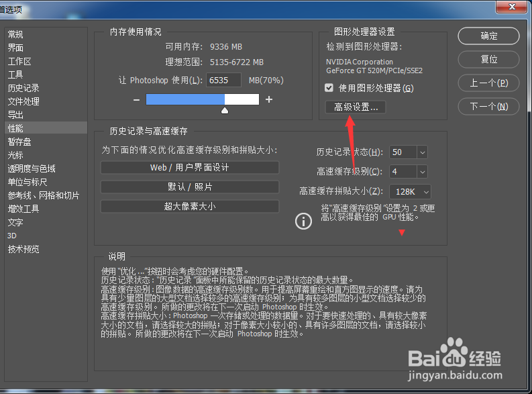Select the 常规 preferences category
This screenshot has height=394, width=532.
(x=15, y=34)
